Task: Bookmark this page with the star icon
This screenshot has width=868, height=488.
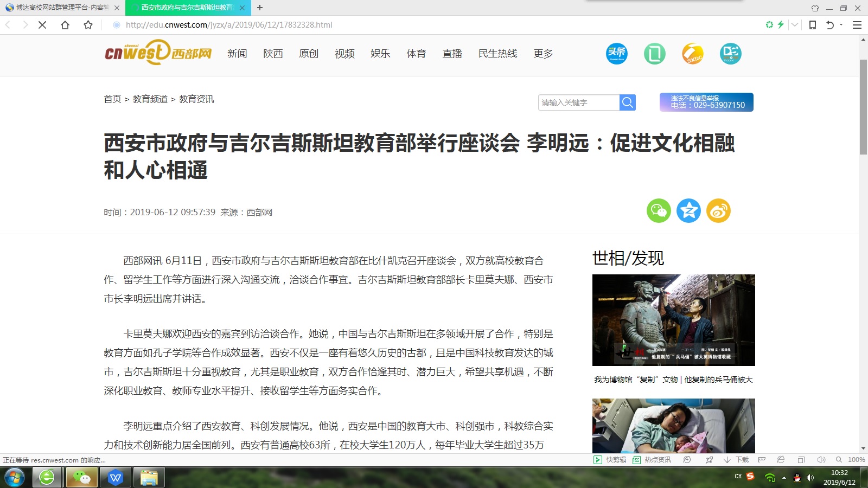Action: click(x=88, y=25)
